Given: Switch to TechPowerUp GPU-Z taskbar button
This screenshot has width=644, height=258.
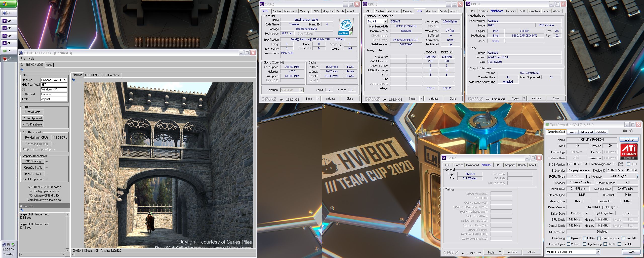Looking at the screenshot, I should [x=9, y=51].
